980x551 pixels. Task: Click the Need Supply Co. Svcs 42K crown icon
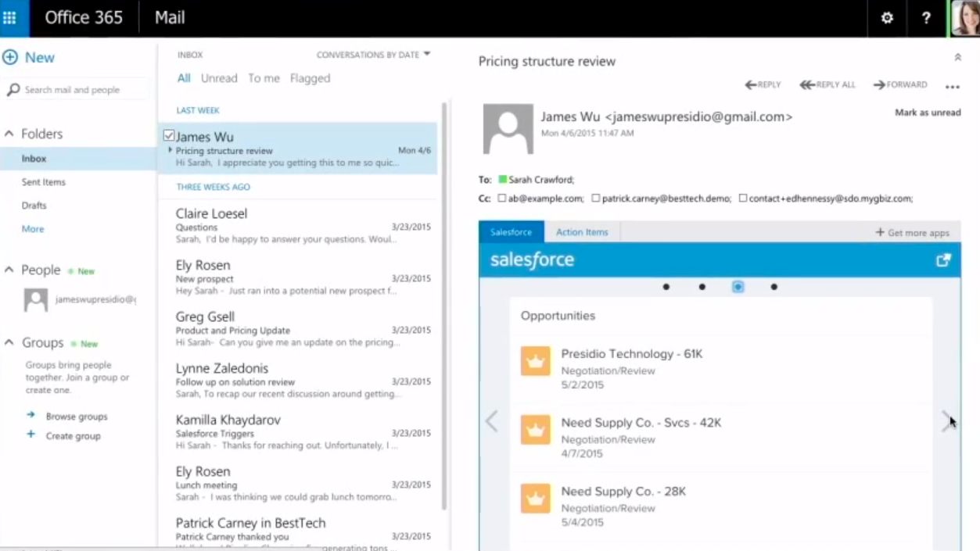pyautogui.click(x=536, y=430)
